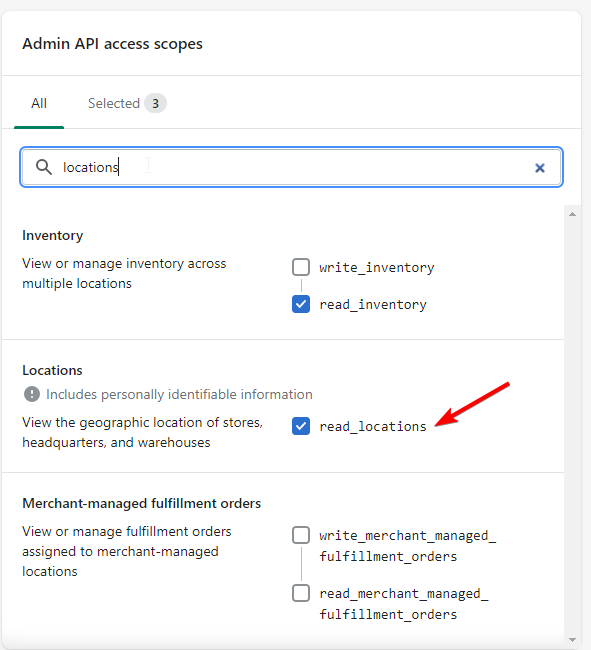Click the Locations section heading

(52, 370)
